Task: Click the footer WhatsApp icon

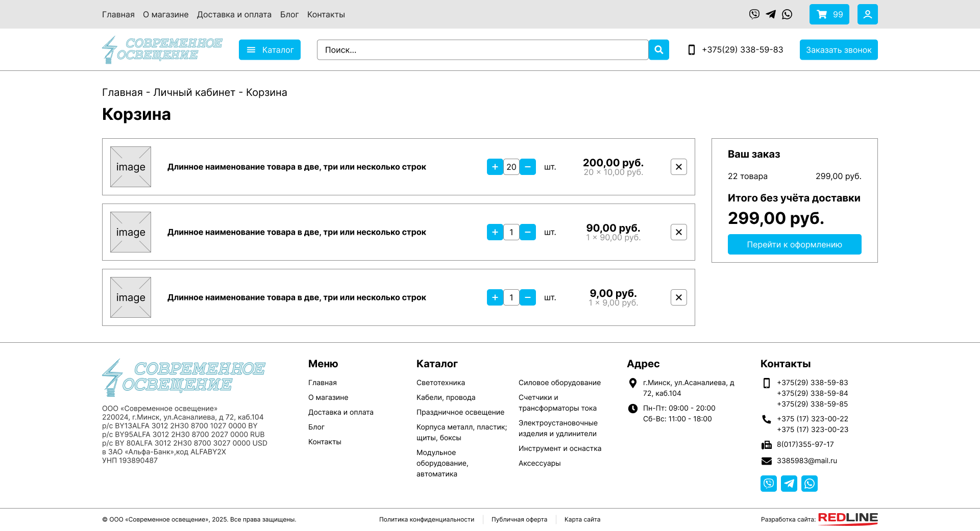Action: click(809, 483)
